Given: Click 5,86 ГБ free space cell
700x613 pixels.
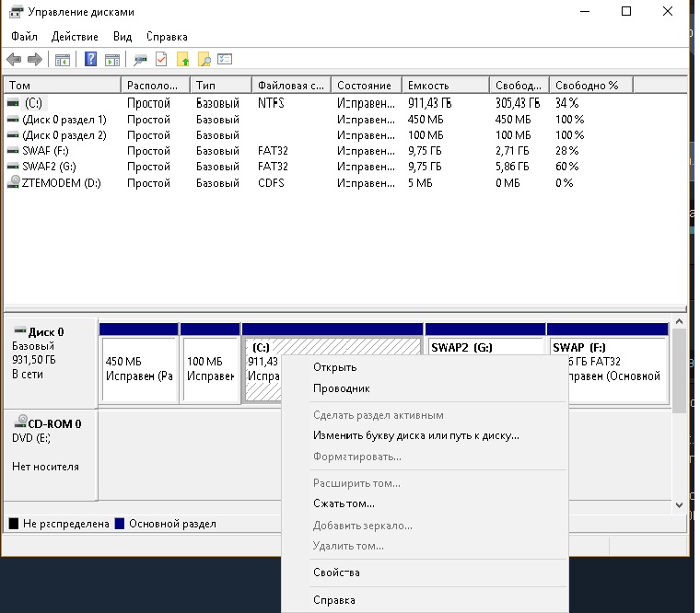Looking at the screenshot, I should 512,167.
